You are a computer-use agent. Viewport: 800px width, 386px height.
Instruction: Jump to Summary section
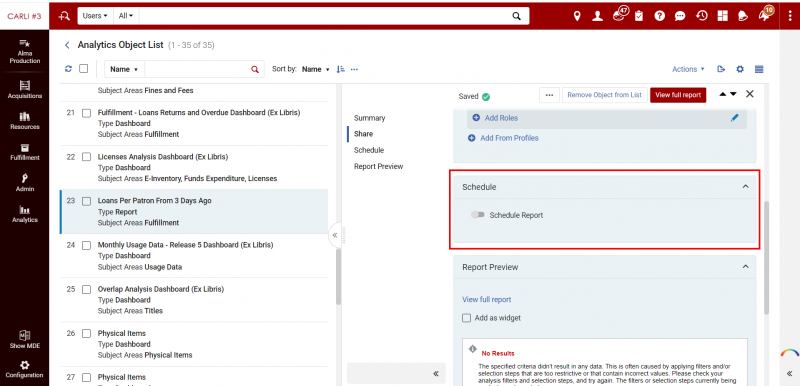(369, 118)
